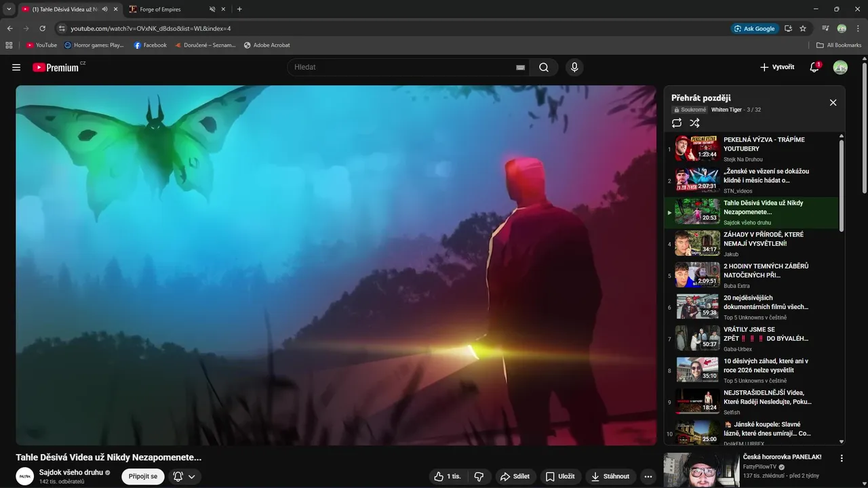Open notifications bell in YouTube header
This screenshot has height=488, width=868.
point(814,67)
